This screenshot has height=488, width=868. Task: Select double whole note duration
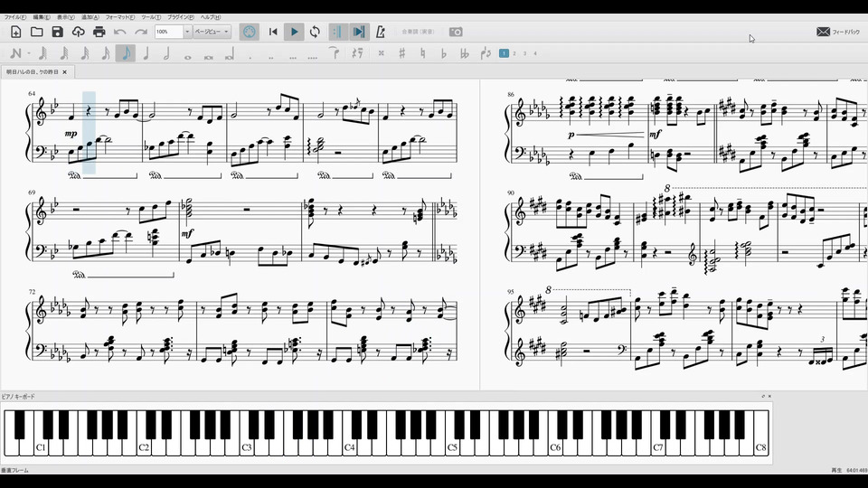coord(209,56)
